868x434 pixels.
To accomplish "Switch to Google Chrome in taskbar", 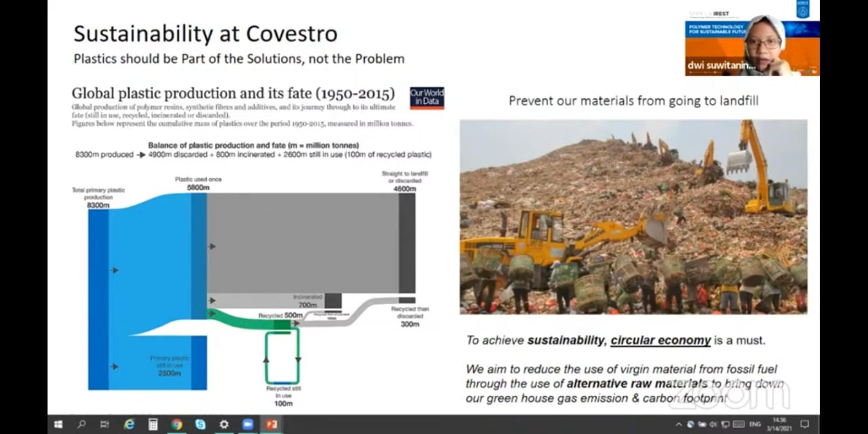I will (x=176, y=425).
